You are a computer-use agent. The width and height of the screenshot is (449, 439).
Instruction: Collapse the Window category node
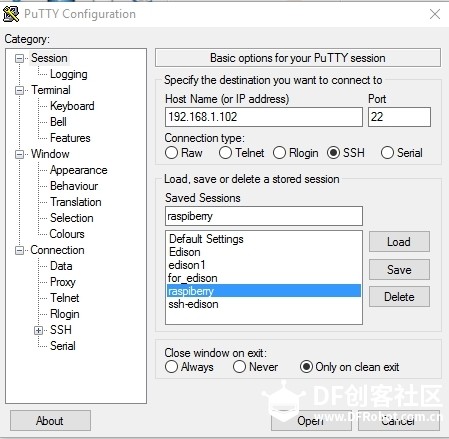coord(20,154)
